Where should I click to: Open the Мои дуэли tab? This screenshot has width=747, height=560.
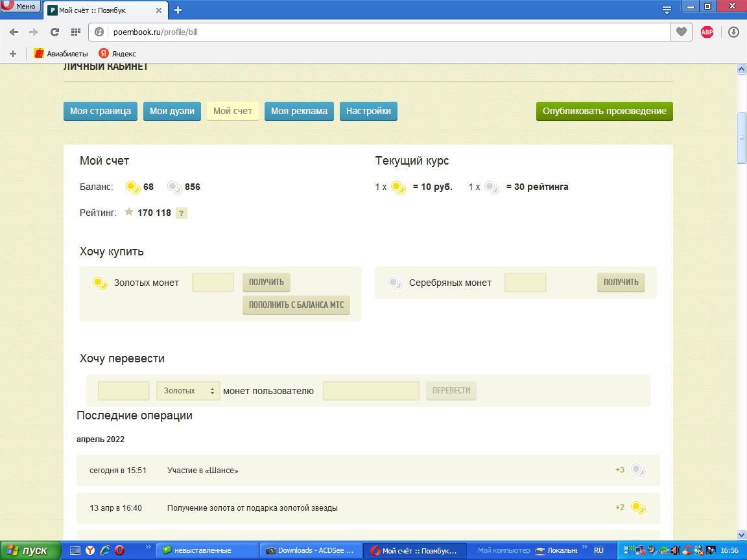pyautogui.click(x=172, y=111)
